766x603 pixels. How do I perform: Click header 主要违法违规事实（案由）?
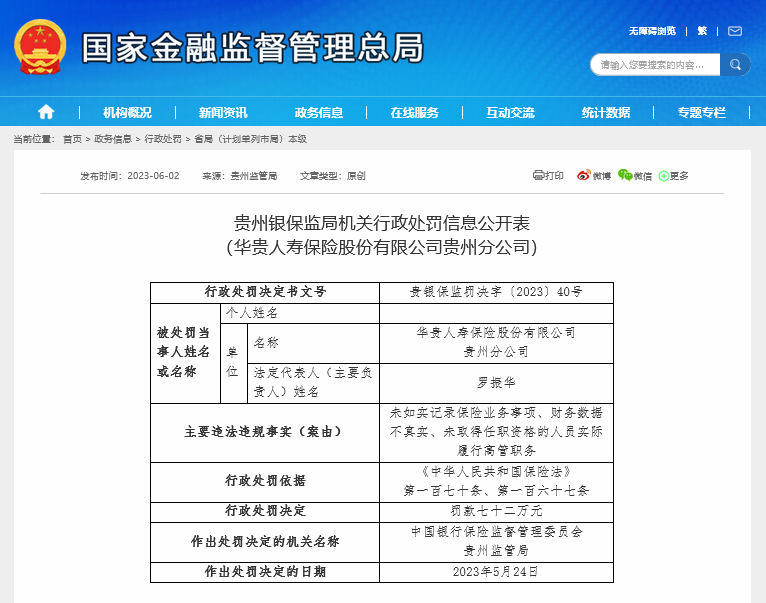[265, 432]
